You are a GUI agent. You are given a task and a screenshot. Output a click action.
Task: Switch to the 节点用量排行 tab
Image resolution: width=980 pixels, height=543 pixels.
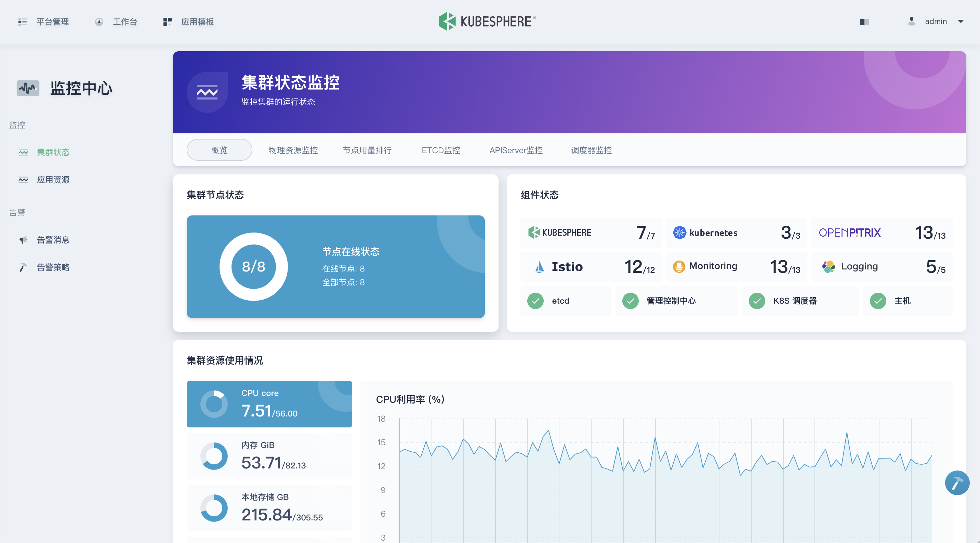pyautogui.click(x=367, y=150)
